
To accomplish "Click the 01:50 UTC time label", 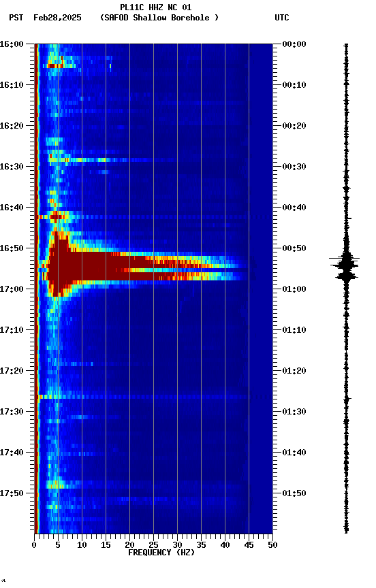I will (x=294, y=493).
